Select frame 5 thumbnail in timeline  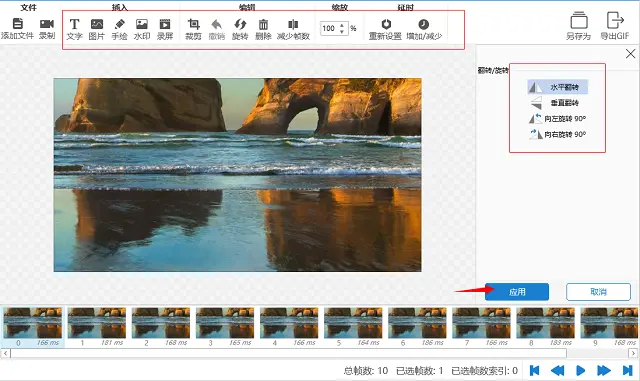(353, 323)
